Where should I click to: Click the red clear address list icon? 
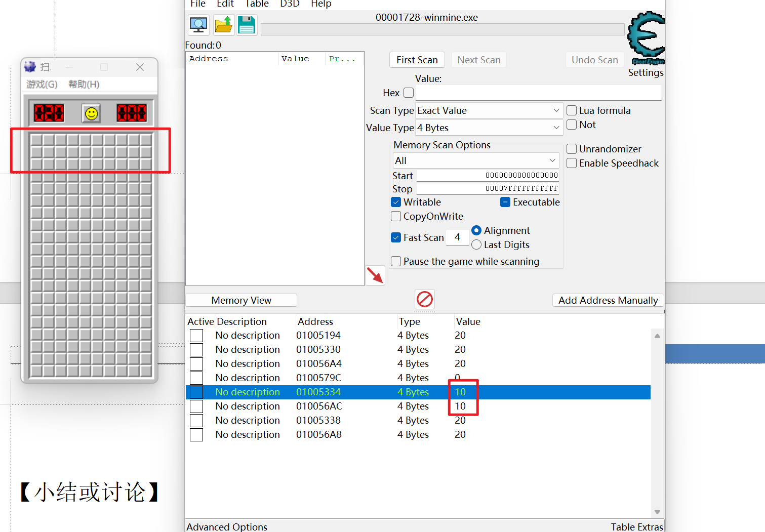point(425,299)
